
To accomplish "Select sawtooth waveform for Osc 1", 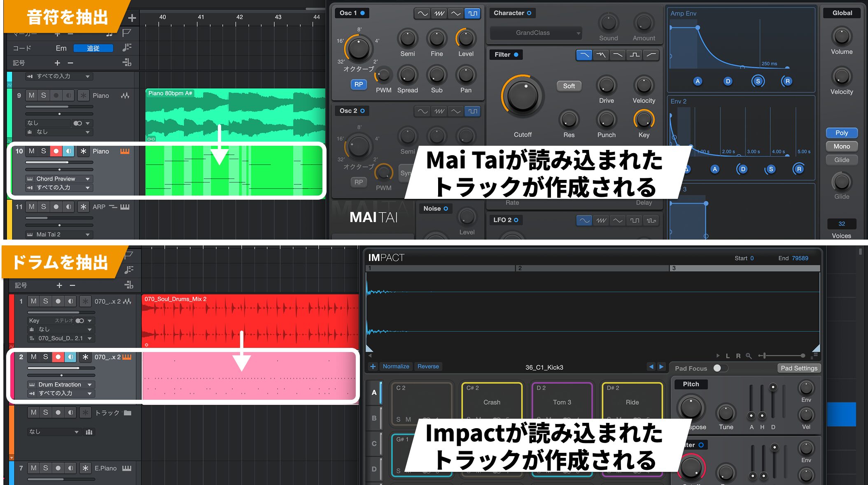I will click(x=439, y=14).
